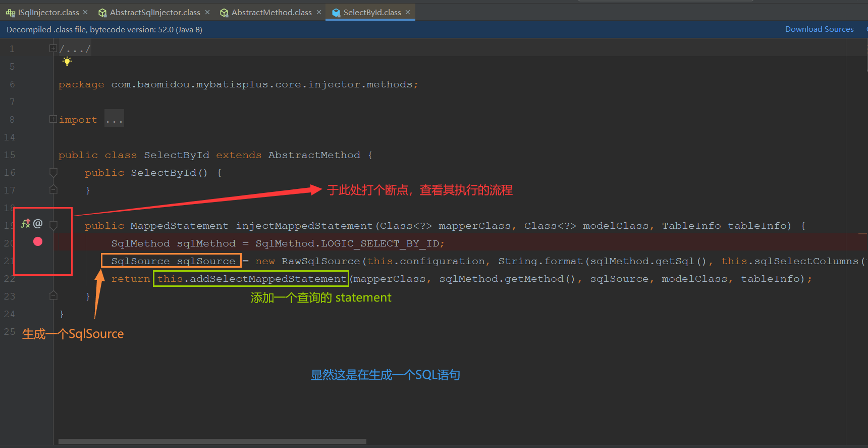This screenshot has width=868, height=448.
Task: Collapse the injectMappedStatement method fold marker
Action: (53, 225)
